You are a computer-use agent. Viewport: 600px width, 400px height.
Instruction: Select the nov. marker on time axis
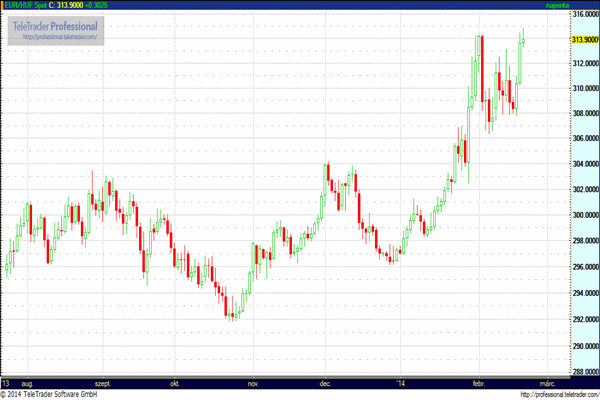pos(253,383)
